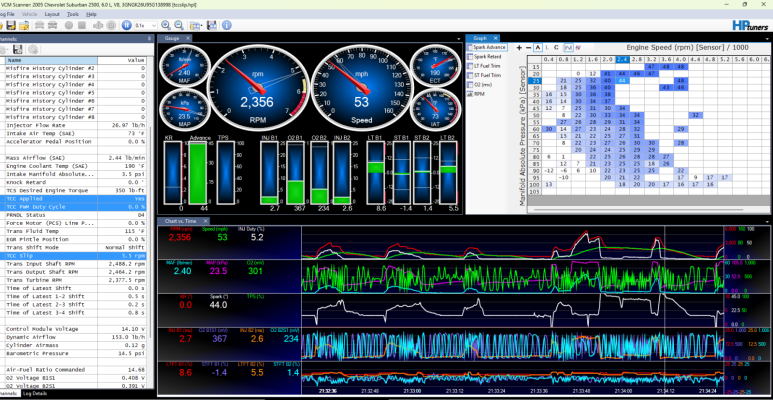Click the ECT round gauge
Screen dimensions: 773x400
(x=435, y=66)
